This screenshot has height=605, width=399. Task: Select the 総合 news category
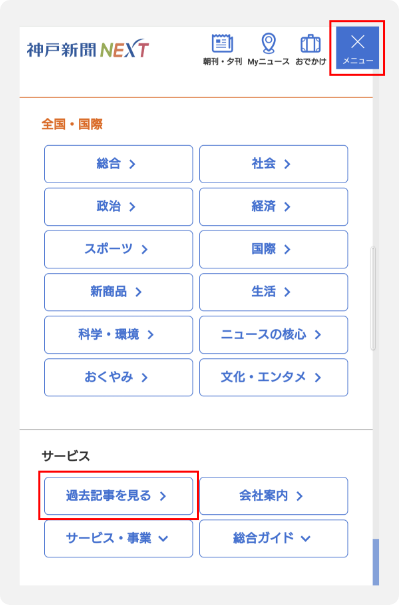(118, 164)
